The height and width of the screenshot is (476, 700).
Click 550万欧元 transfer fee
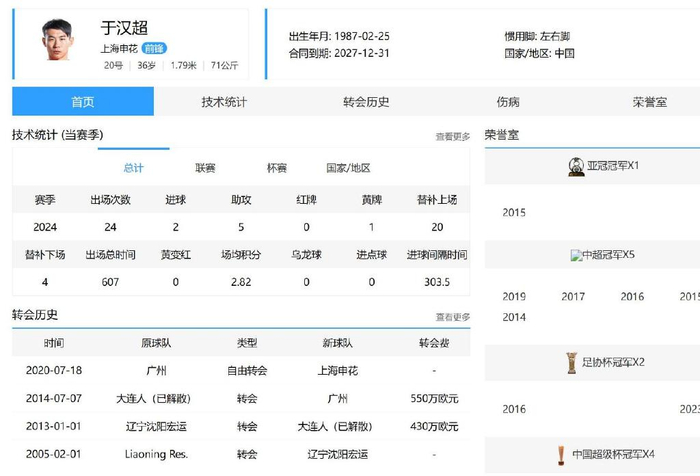coord(434,398)
